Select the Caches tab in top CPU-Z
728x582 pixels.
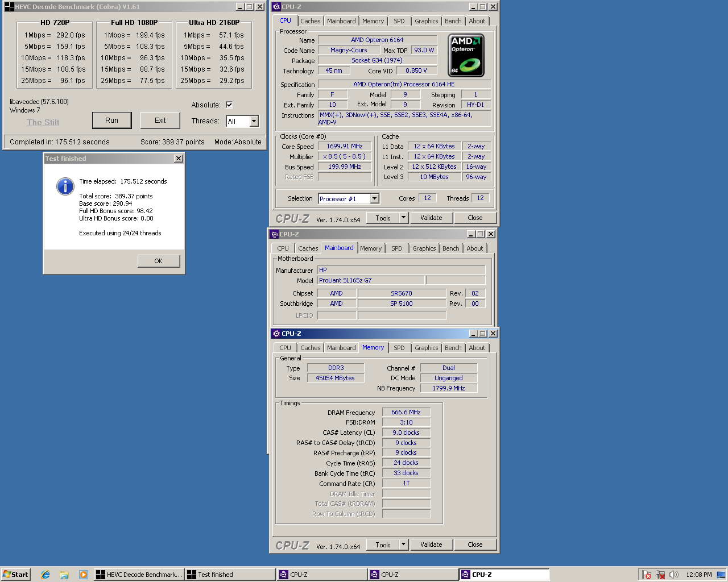pos(311,21)
